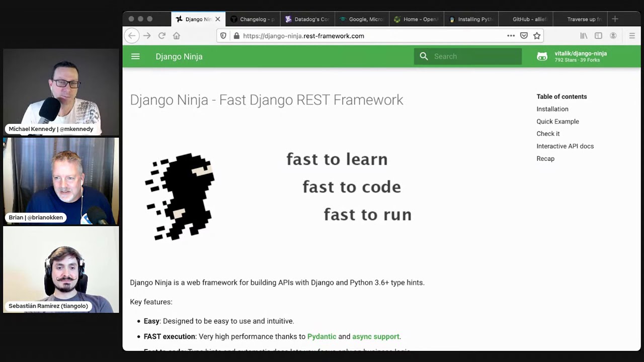The width and height of the screenshot is (644, 362).
Task: Go back with the browser back arrow
Action: pos(132,36)
